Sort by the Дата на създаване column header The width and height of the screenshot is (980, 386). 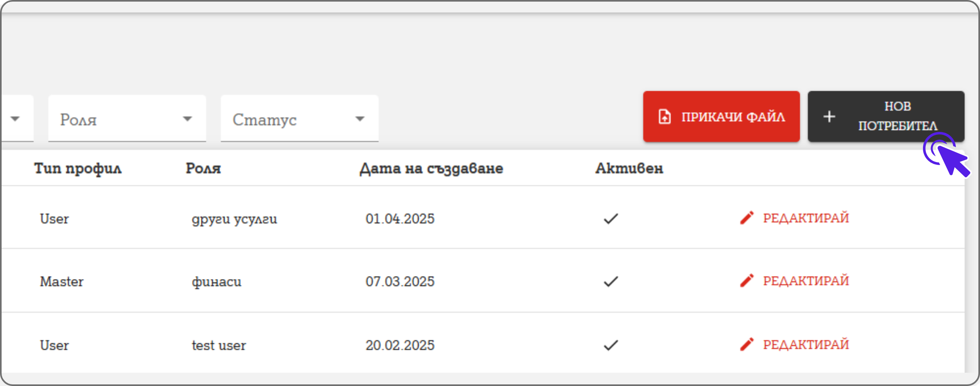[x=431, y=168]
